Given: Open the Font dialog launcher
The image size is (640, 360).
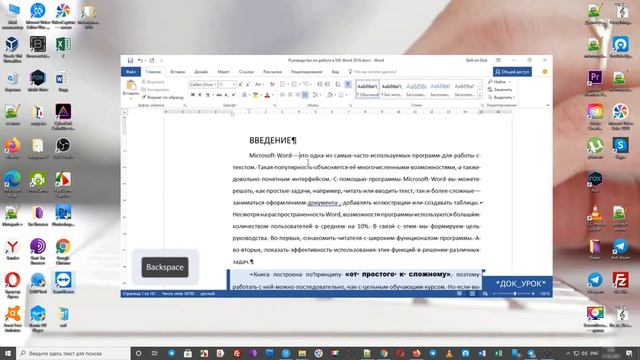Looking at the screenshot, I should pyautogui.click(x=275, y=105).
